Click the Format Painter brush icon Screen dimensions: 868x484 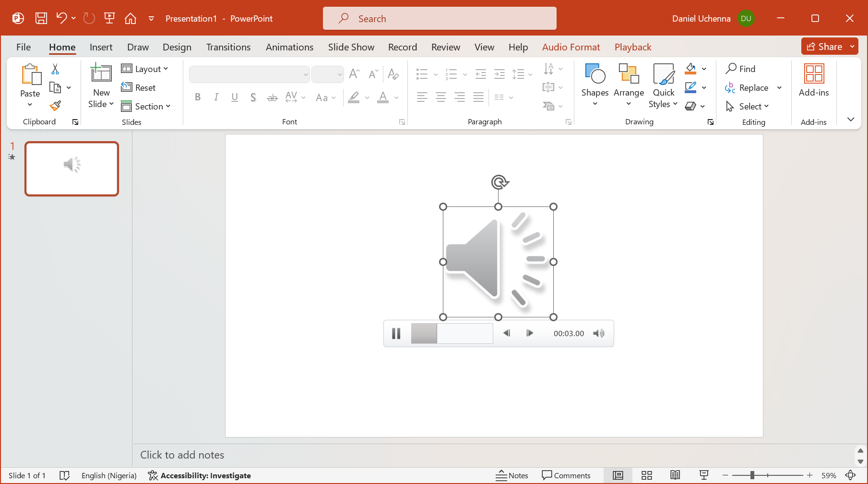56,106
